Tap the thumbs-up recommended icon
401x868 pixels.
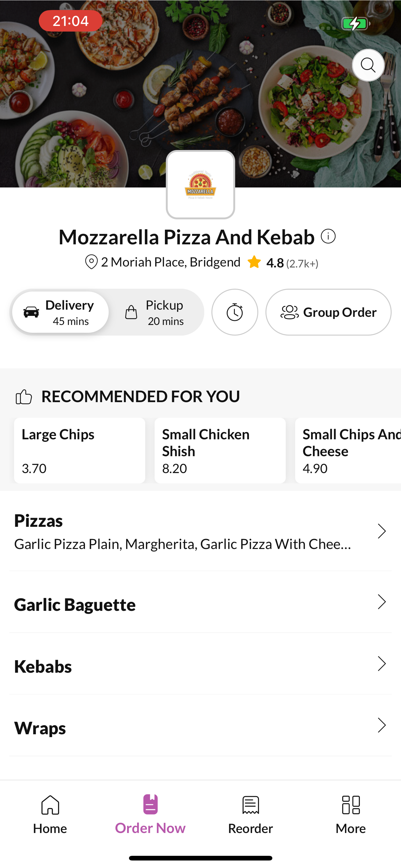[23, 397]
